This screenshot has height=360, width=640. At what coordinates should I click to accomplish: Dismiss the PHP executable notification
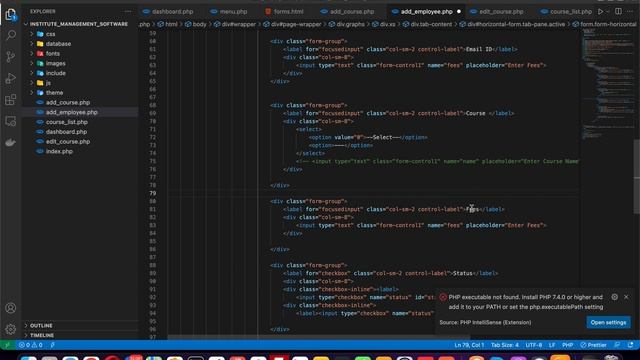(x=626, y=297)
